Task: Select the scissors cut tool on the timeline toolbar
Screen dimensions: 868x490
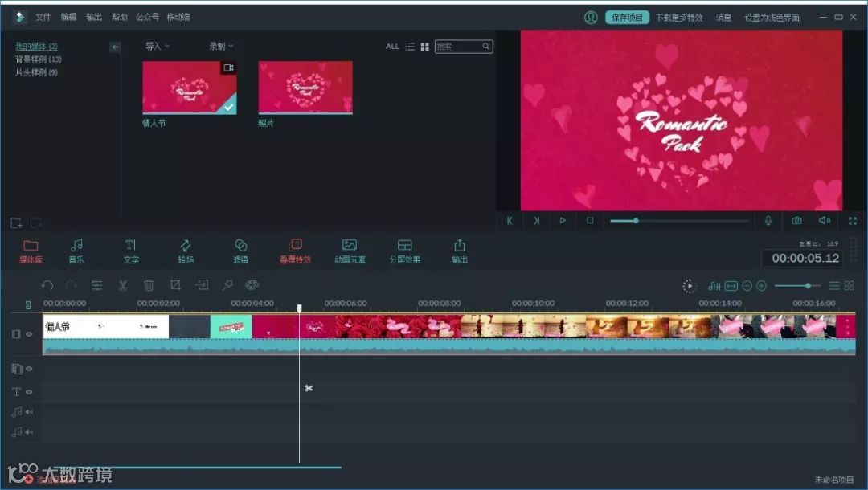Action: [123, 285]
